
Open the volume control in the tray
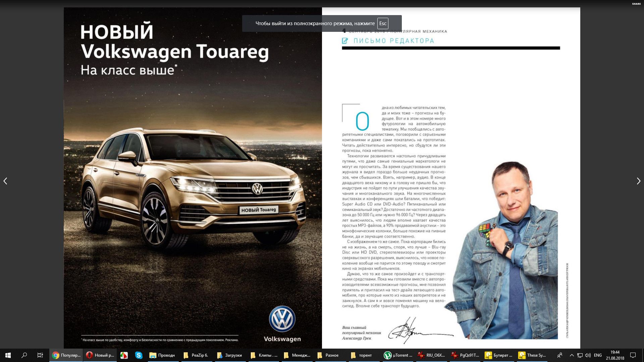point(588,355)
